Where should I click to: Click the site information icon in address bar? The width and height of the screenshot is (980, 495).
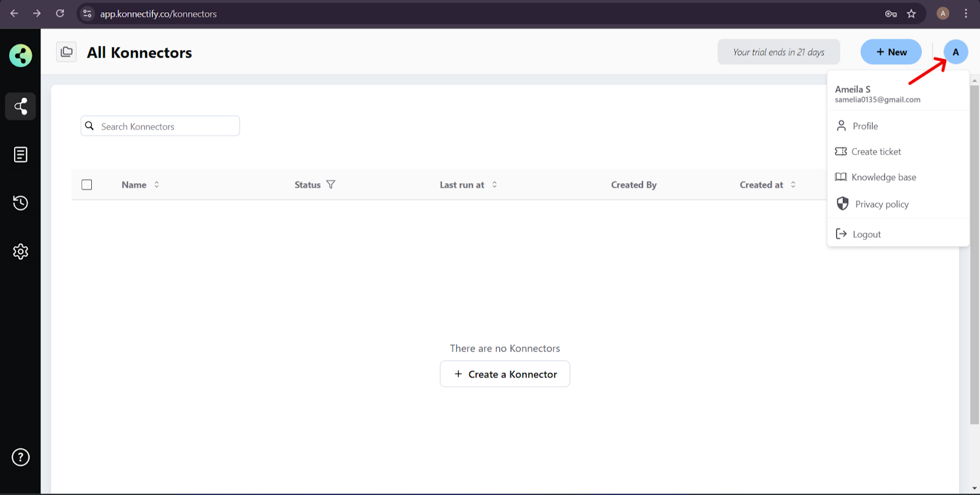pos(88,13)
